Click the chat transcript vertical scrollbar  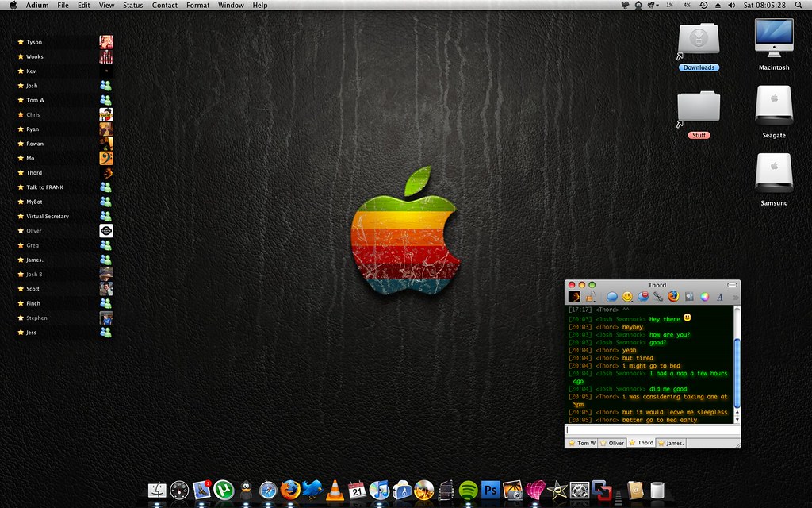[737, 364]
